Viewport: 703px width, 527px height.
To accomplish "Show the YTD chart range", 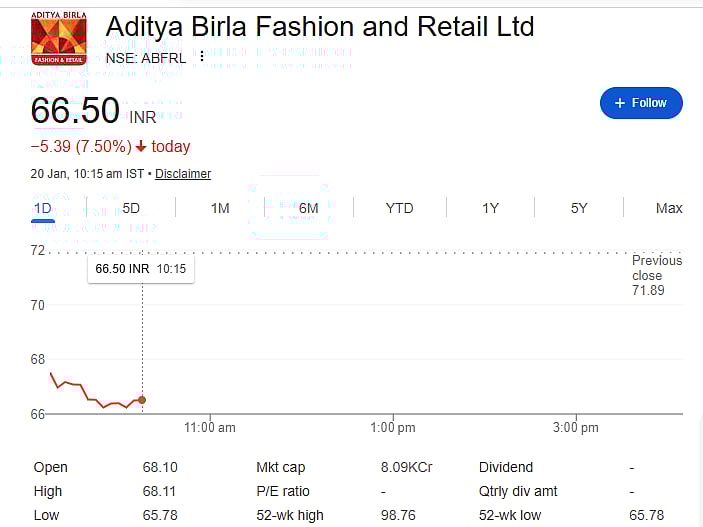I will [399, 208].
